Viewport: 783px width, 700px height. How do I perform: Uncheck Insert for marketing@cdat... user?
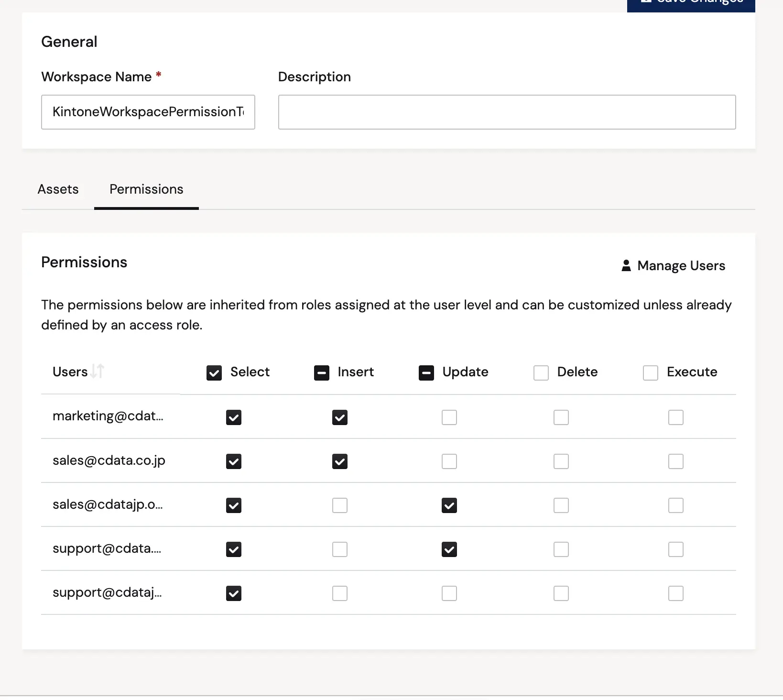[x=340, y=417]
